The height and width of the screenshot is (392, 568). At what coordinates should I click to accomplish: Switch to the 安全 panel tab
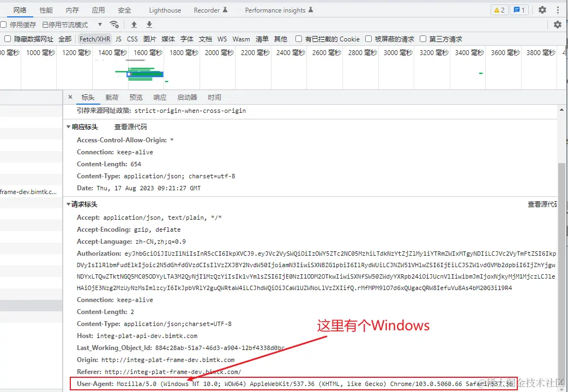coord(124,10)
